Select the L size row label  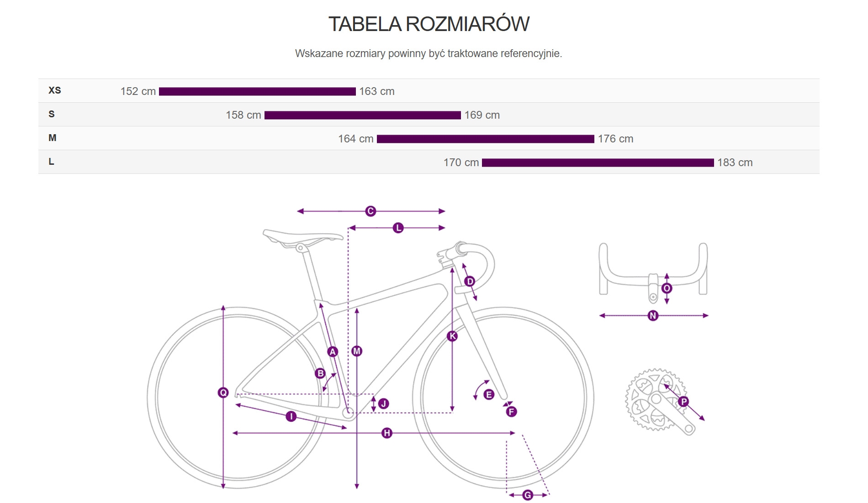[x=51, y=162]
